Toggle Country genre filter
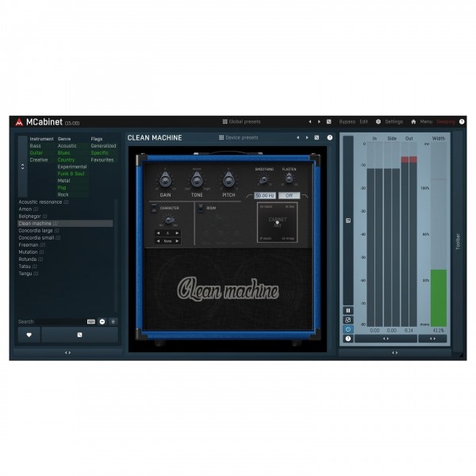This screenshot has width=476, height=476. click(x=66, y=160)
